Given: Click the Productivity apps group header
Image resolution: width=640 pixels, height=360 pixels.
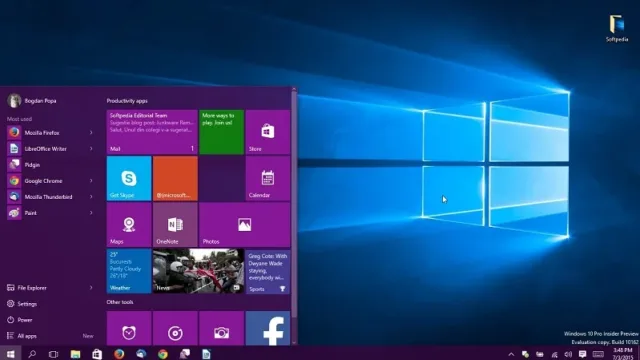Looking at the screenshot, I should [x=127, y=101].
